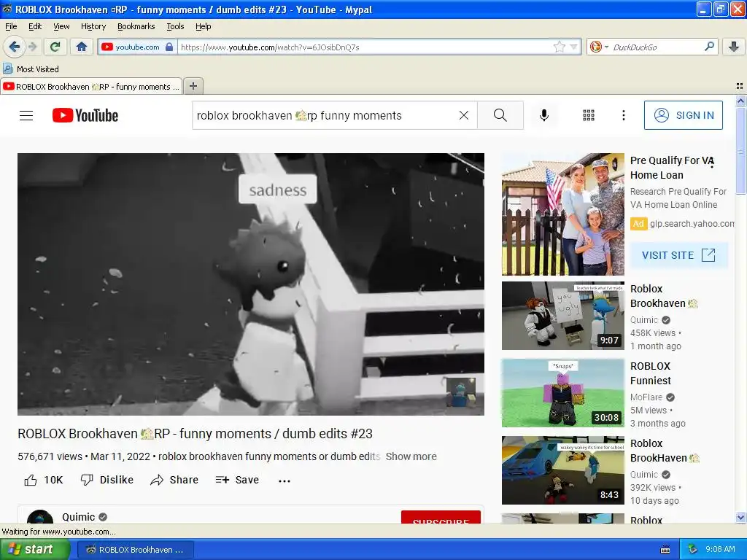The height and width of the screenshot is (560, 747).
Task: Click the on-screen keyboard tray icon
Action: (x=665, y=550)
